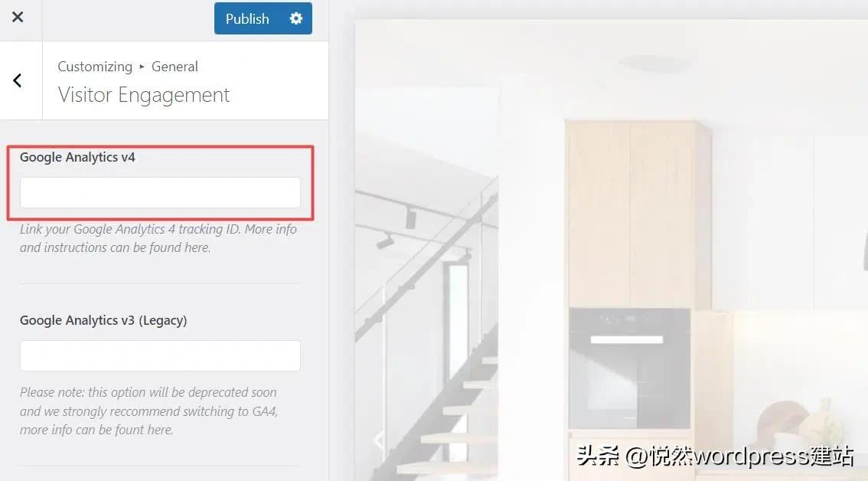The image size is (868, 481).
Task: Open publish settings gear icon
Action: 296,18
